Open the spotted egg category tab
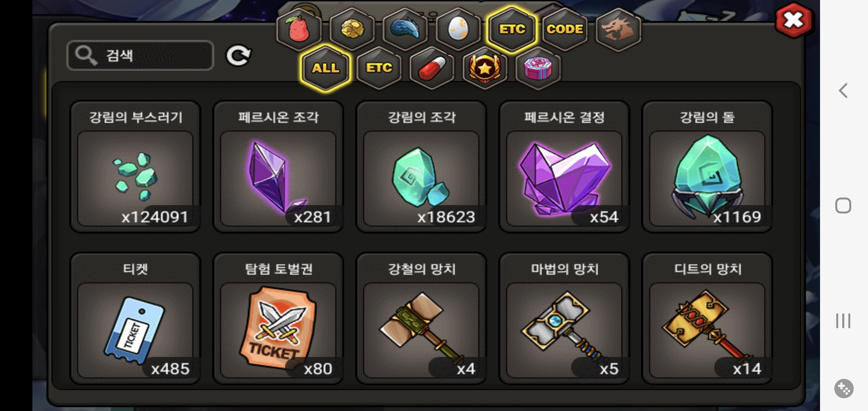Image resolution: width=868 pixels, height=411 pixels. pos(458,29)
